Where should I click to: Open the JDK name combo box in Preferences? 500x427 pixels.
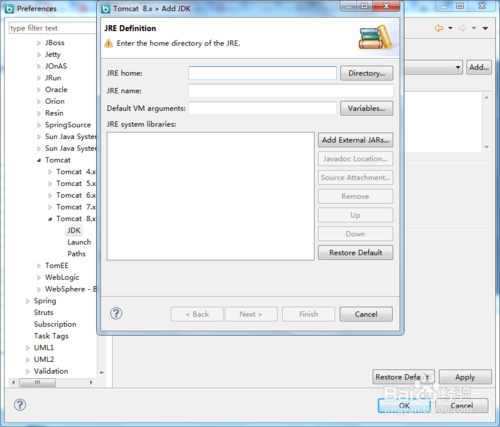tap(433, 67)
